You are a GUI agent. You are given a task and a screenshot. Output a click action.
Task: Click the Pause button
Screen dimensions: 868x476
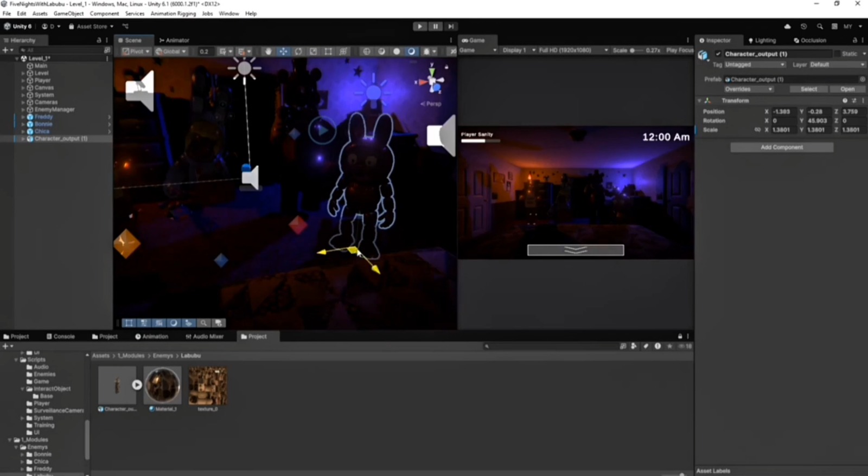[x=435, y=26]
